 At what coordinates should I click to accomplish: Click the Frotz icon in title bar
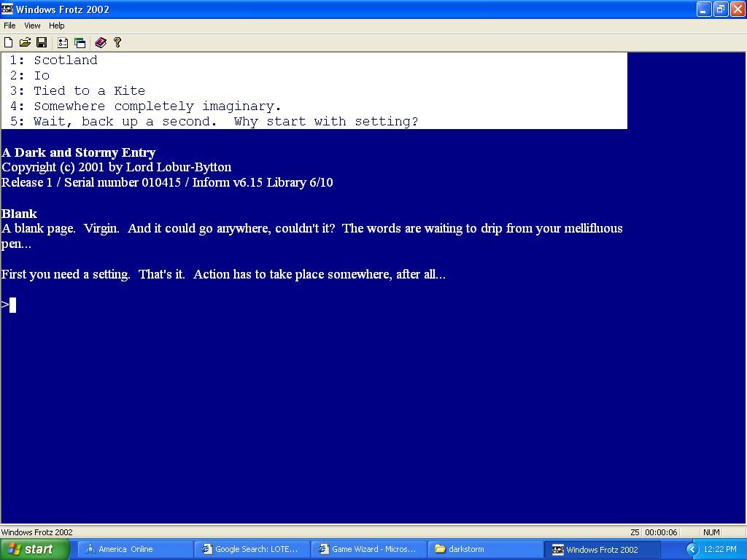(7, 9)
